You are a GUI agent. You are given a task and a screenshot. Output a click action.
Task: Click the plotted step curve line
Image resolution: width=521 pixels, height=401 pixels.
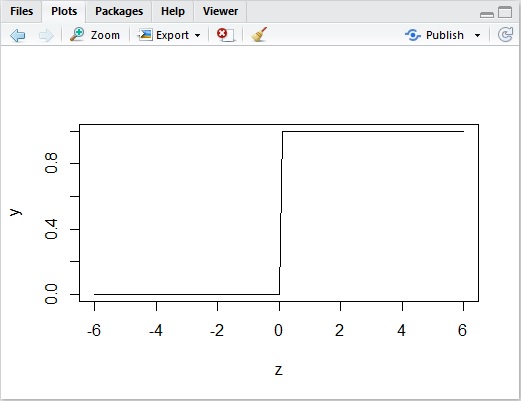tap(373, 131)
